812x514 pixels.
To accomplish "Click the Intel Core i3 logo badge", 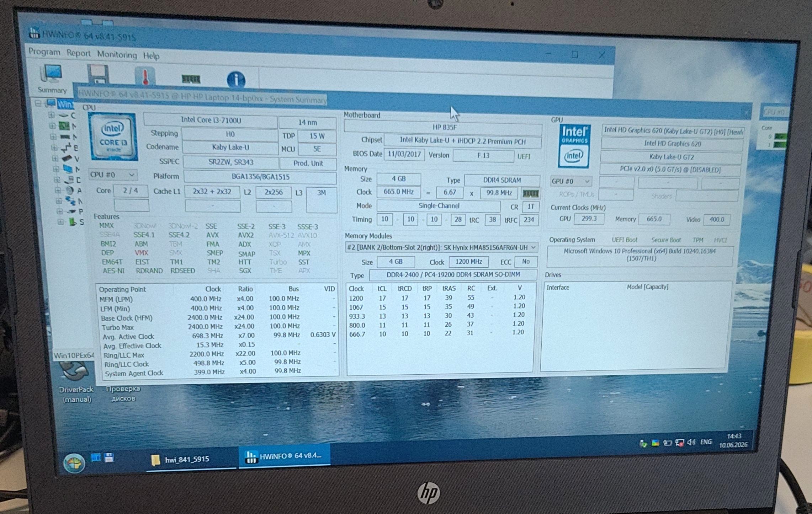I will pos(113,137).
